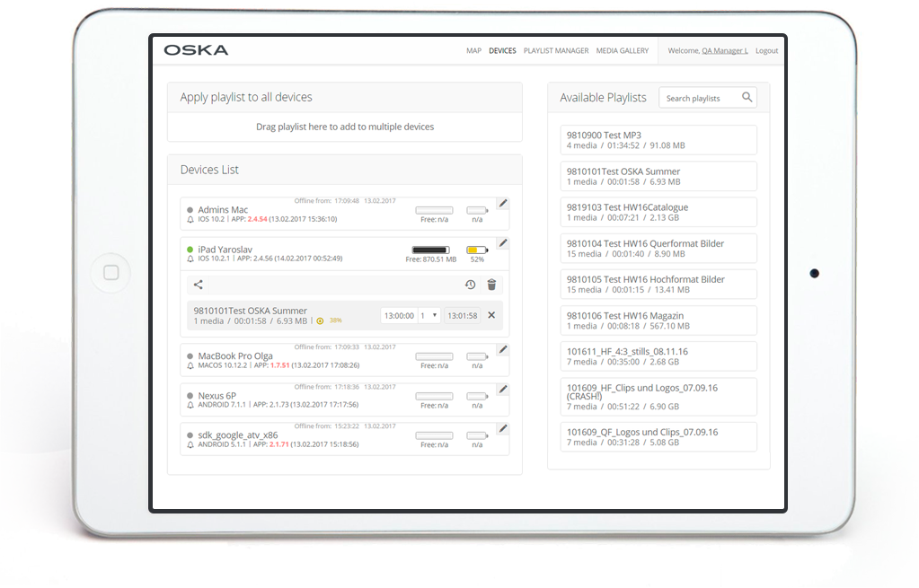The height and width of the screenshot is (588, 919).
Task: Click the Logout link
Action: click(766, 51)
